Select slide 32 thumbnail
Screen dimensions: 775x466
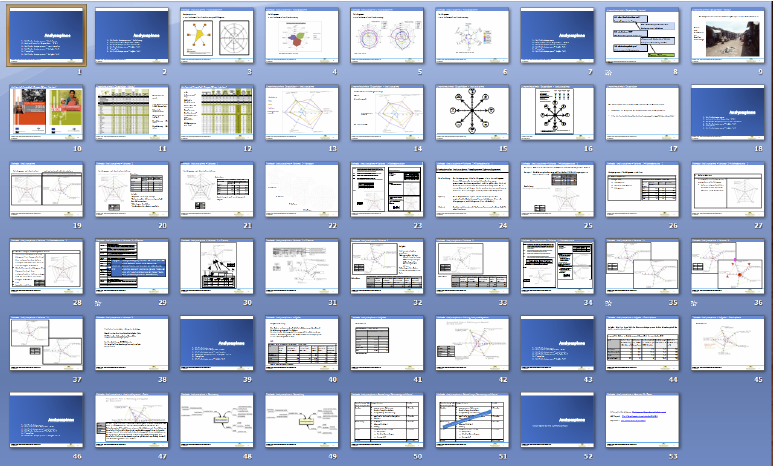click(x=387, y=267)
